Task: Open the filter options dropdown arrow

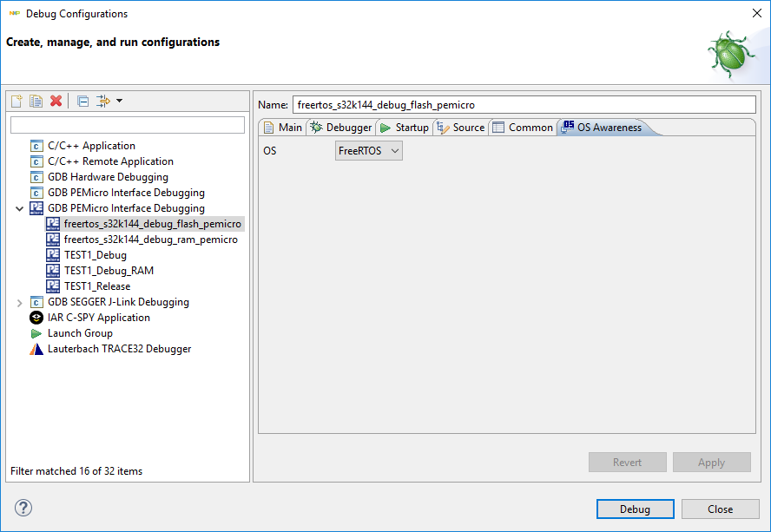Action: pos(119,101)
